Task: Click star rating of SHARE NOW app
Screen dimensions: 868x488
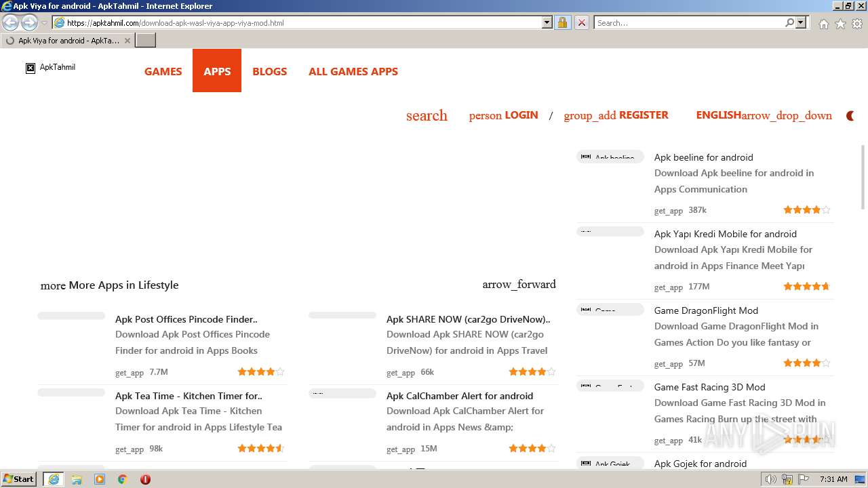Action: 532,371
